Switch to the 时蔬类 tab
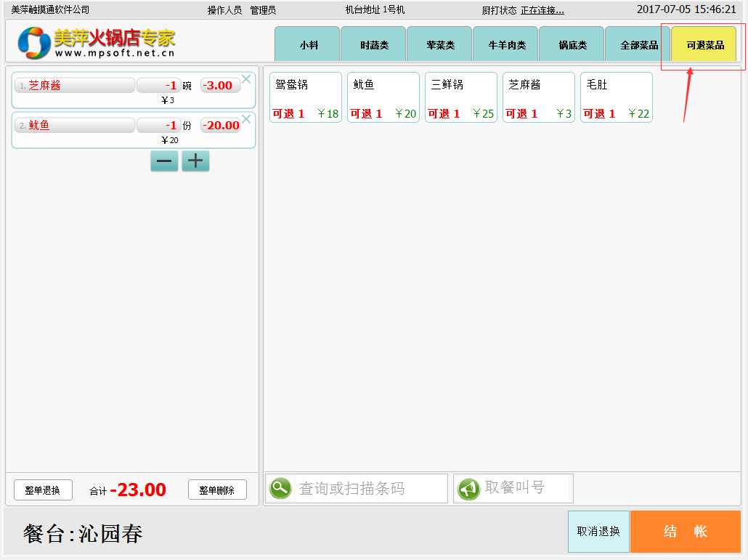 point(374,45)
